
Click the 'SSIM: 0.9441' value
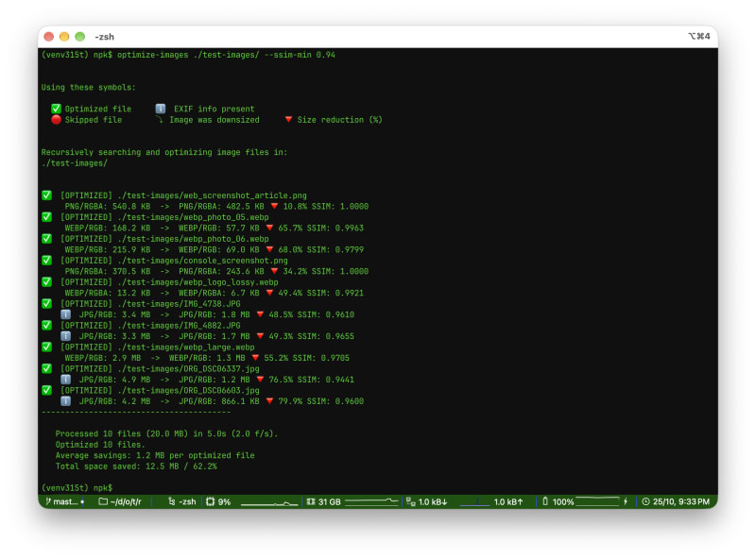pyautogui.click(x=326, y=380)
